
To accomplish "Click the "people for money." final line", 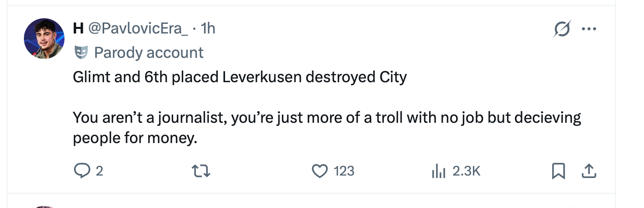I will point(135,138).
